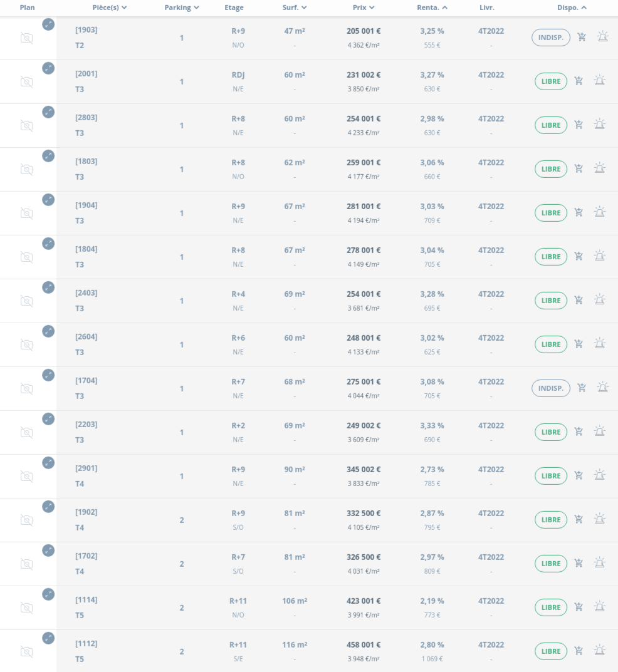Click the expand icon on lot 2803
The image size is (618, 672).
[48, 112]
